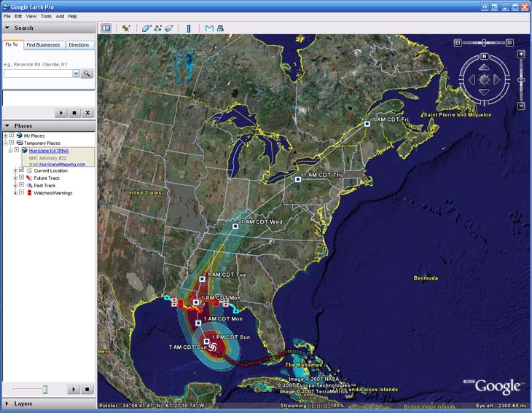Click the search magnifier button
This screenshot has height=413, width=532.
click(87, 74)
